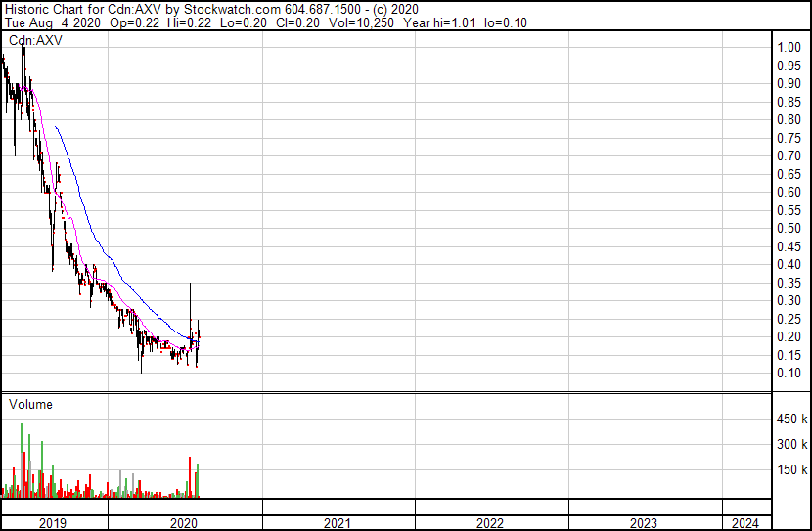This screenshot has width=812, height=531.
Task: Click the 450 k volume axis label
Action: tap(791, 419)
